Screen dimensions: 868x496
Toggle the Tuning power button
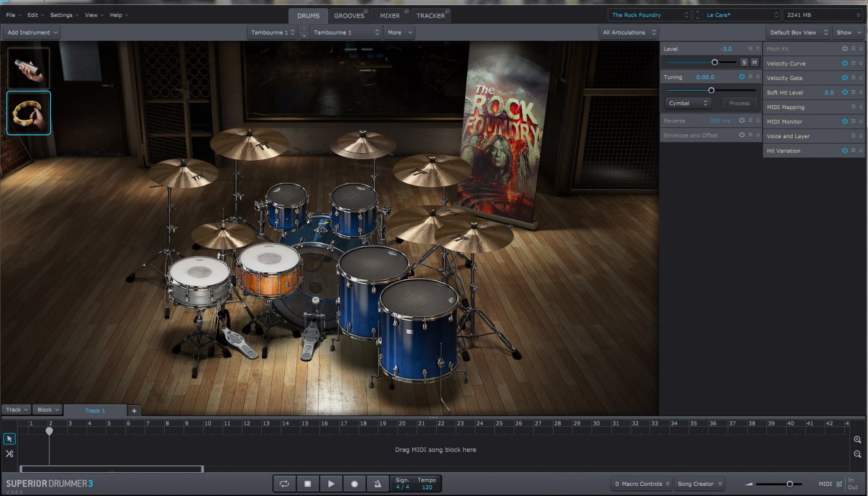(742, 77)
